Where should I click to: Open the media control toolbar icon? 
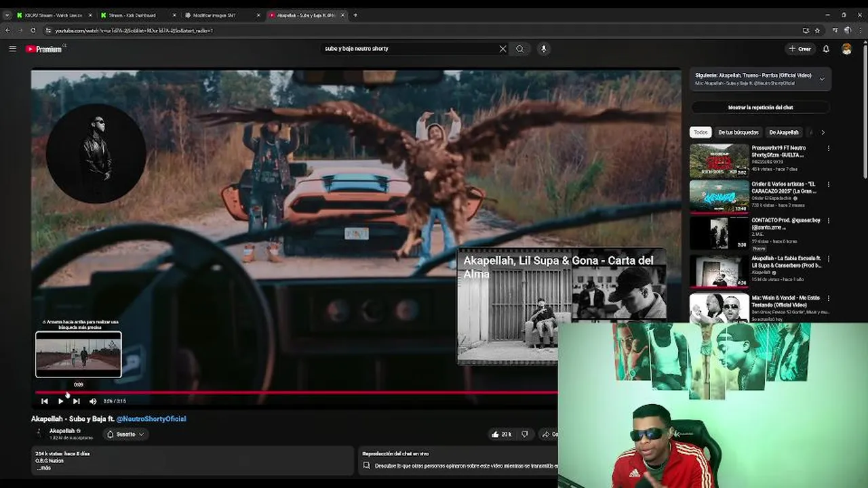[835, 30]
